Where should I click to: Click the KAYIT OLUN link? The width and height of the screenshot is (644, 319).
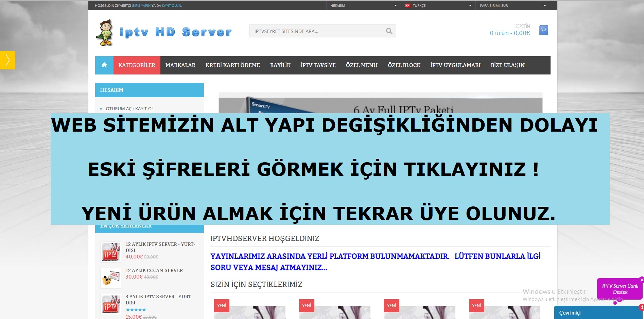tap(171, 5)
